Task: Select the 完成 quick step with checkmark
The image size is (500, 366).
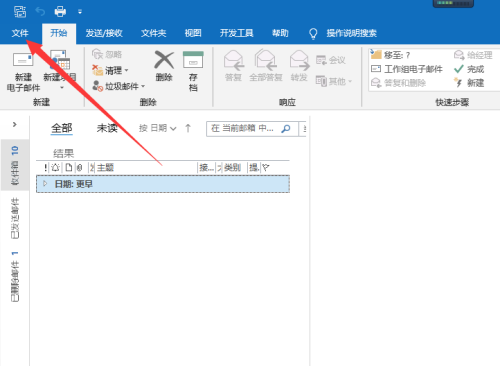Action: 469,69
